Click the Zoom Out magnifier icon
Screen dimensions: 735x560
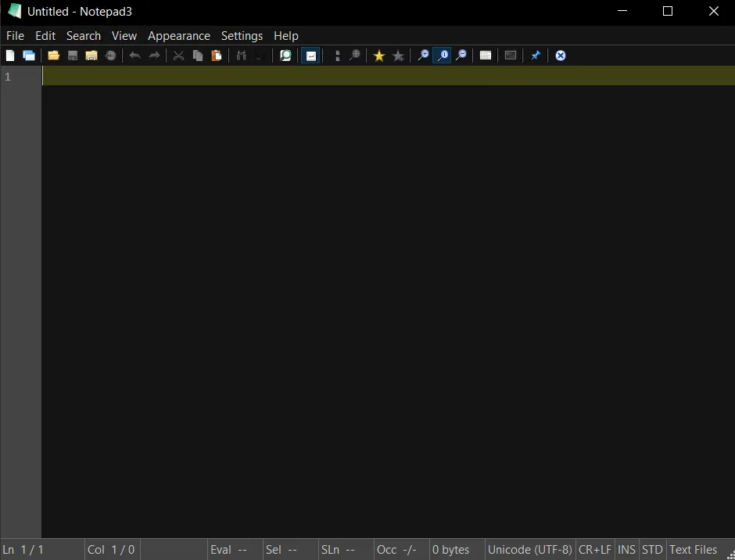(461, 56)
